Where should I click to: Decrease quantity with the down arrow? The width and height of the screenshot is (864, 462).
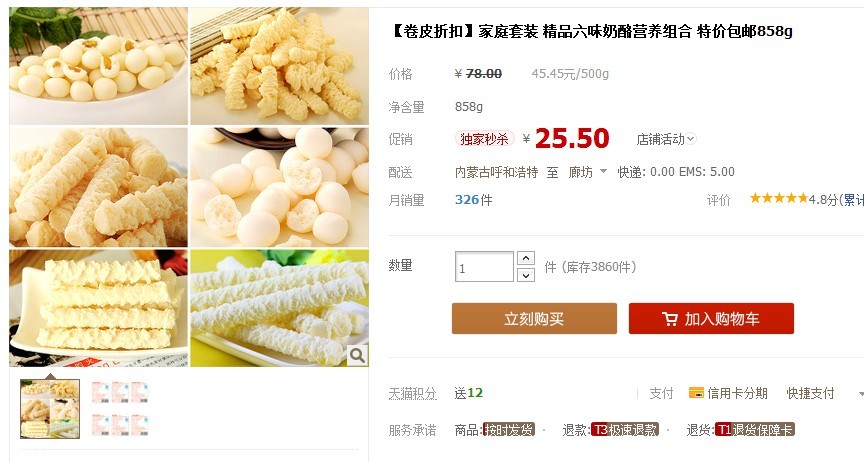526,275
